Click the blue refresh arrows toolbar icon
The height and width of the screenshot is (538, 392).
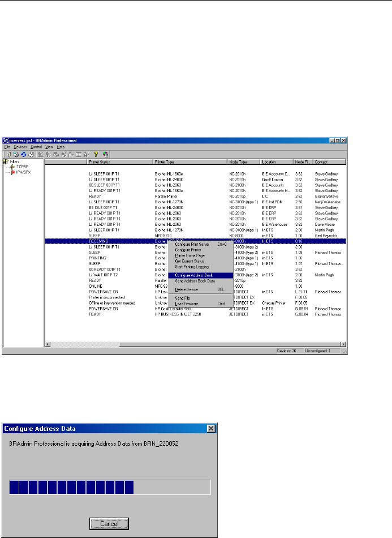point(24,155)
